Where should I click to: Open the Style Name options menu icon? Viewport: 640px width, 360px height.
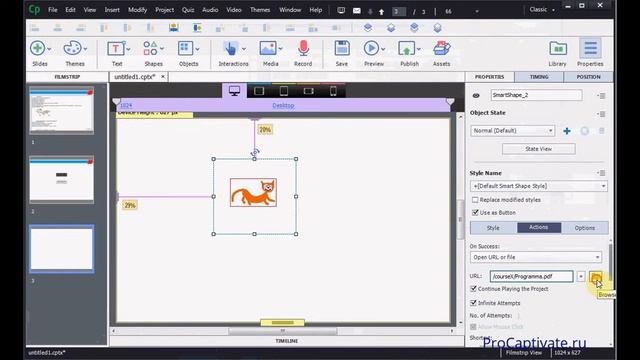(602, 173)
